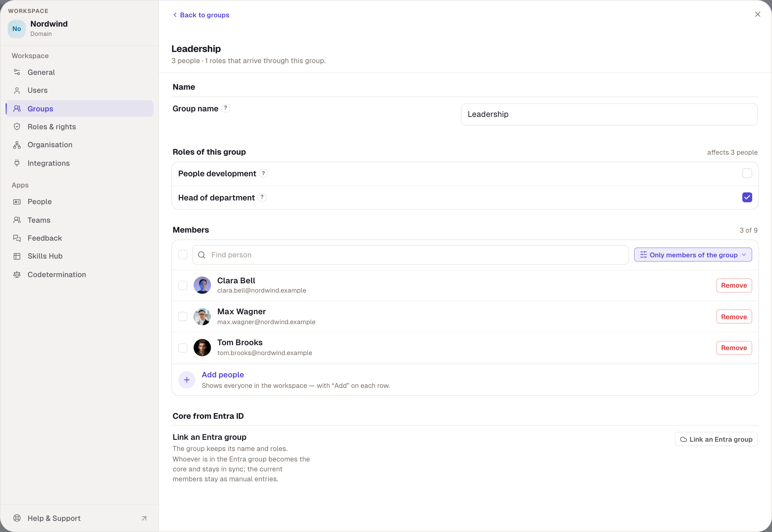
Task: Select Clara Bell's member checkbox
Action: (x=183, y=285)
